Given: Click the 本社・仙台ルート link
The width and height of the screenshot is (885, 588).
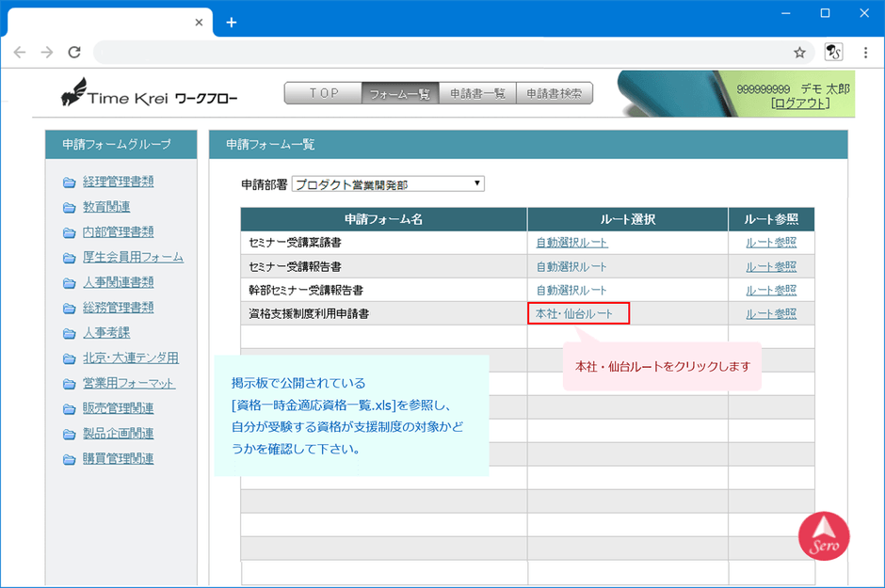Looking at the screenshot, I should pyautogui.click(x=577, y=314).
